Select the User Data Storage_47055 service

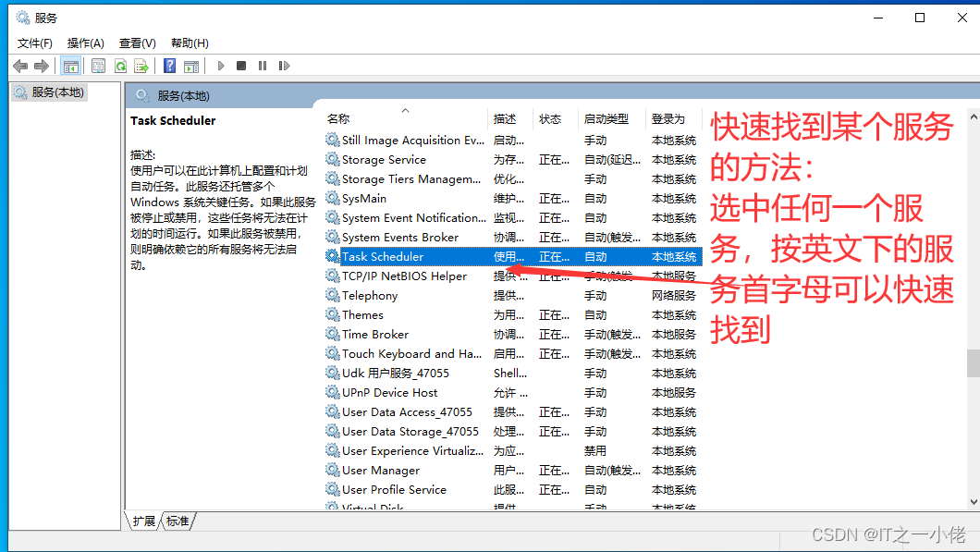point(410,431)
